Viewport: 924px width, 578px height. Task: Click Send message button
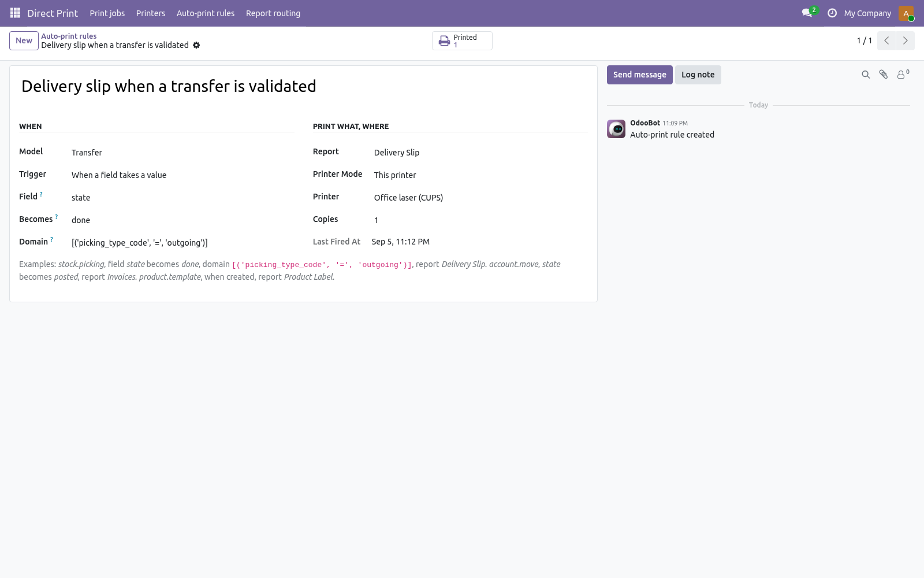click(x=639, y=75)
